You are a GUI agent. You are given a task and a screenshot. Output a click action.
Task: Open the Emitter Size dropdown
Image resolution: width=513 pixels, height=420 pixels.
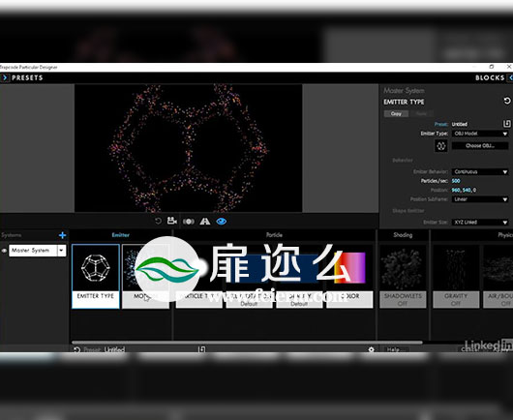(x=480, y=223)
